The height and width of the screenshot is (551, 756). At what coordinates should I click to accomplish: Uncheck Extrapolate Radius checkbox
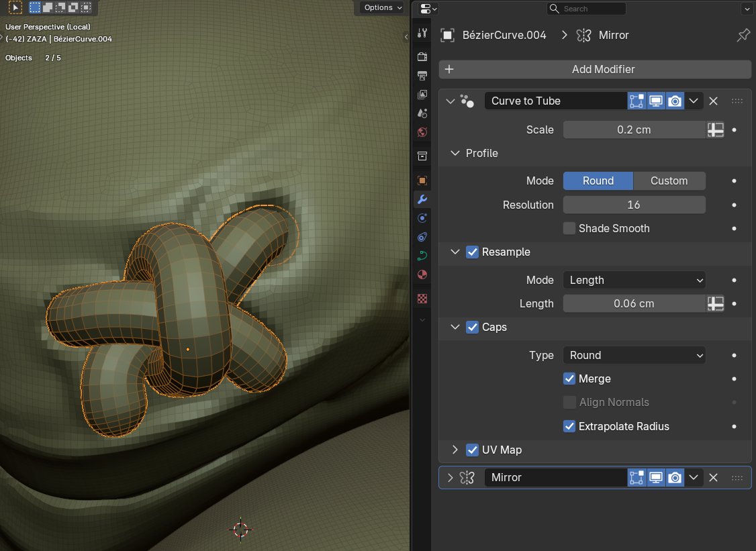pyautogui.click(x=569, y=426)
